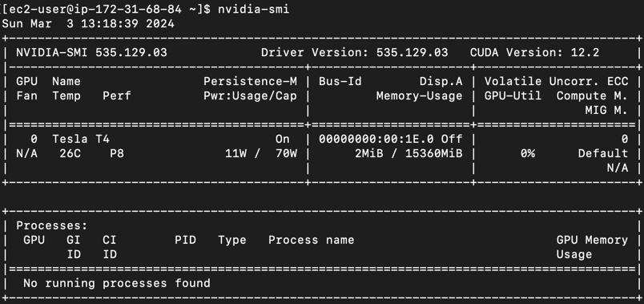This screenshot has height=304, width=644.
Task: Click the 11W / 70W power usage
Action: (261, 153)
